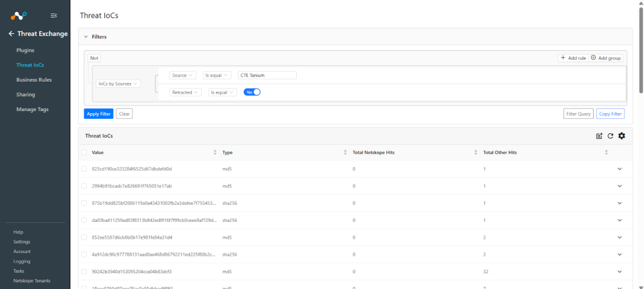Click Total Other Hits value 32
The width and height of the screenshot is (644, 289).
pos(486,272)
